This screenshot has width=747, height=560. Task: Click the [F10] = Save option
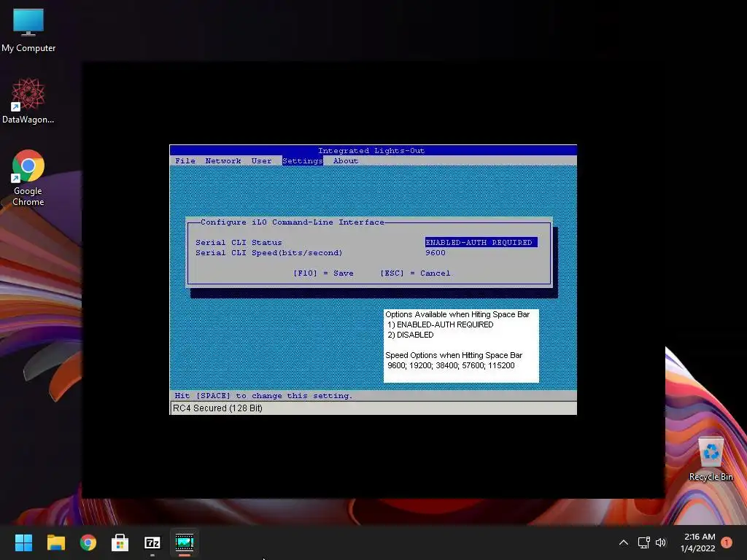tap(323, 273)
